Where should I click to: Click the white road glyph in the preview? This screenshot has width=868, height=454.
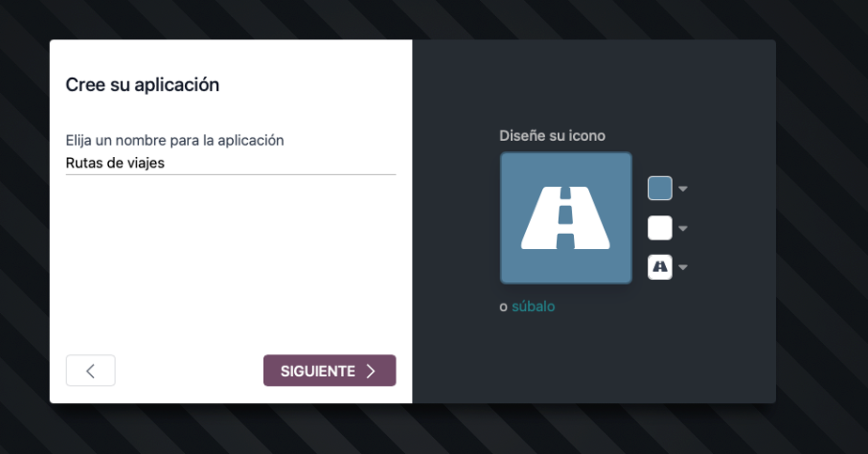click(566, 217)
